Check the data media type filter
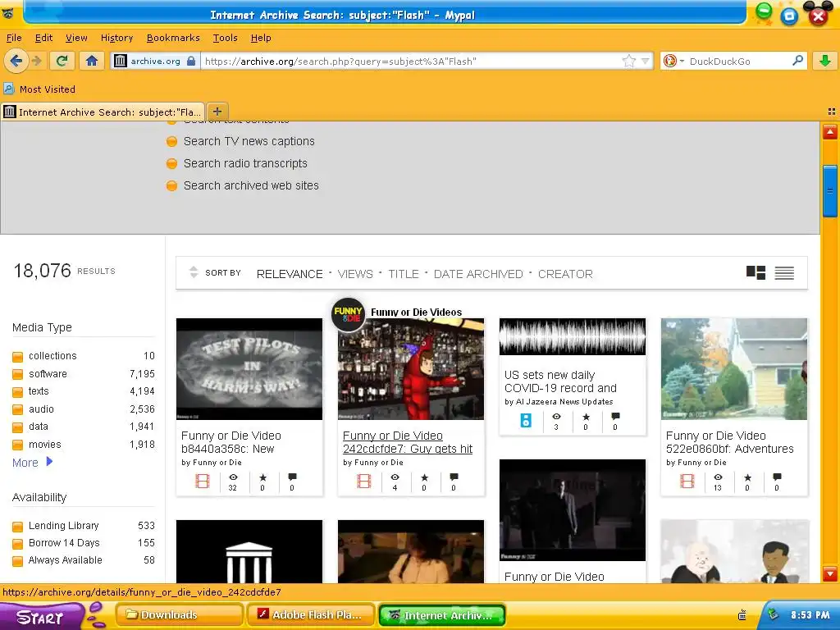The height and width of the screenshot is (630, 840). [x=18, y=427]
